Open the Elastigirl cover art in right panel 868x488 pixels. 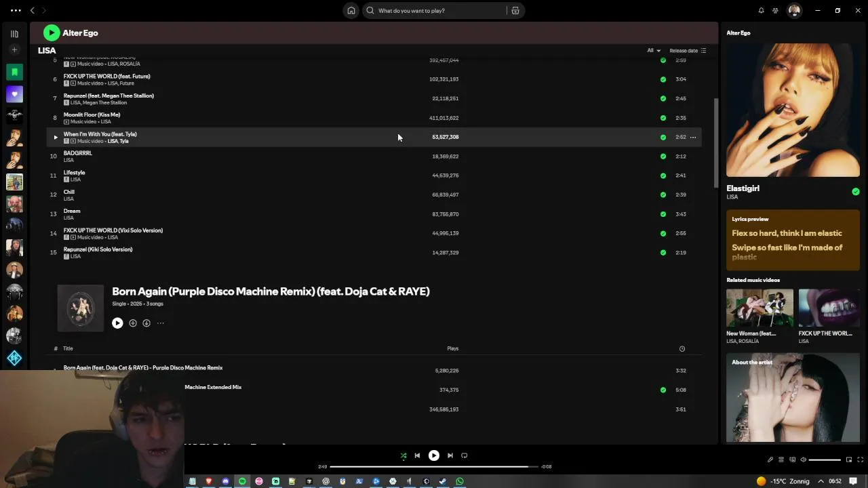793,110
